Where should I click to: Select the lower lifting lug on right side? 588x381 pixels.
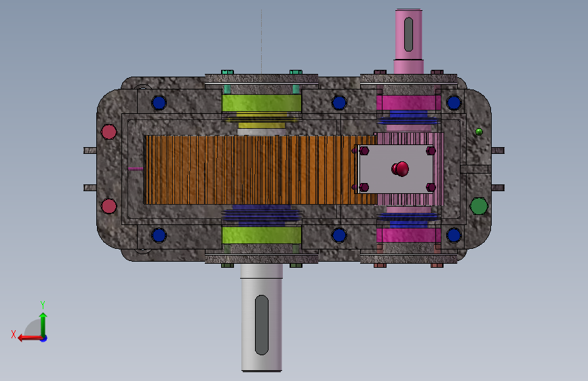pos(498,188)
